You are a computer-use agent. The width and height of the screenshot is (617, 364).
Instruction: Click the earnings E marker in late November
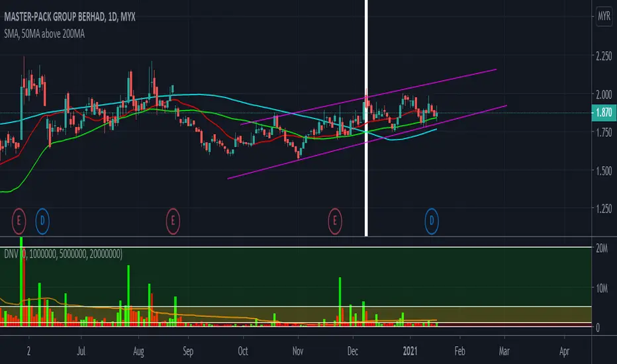click(335, 221)
